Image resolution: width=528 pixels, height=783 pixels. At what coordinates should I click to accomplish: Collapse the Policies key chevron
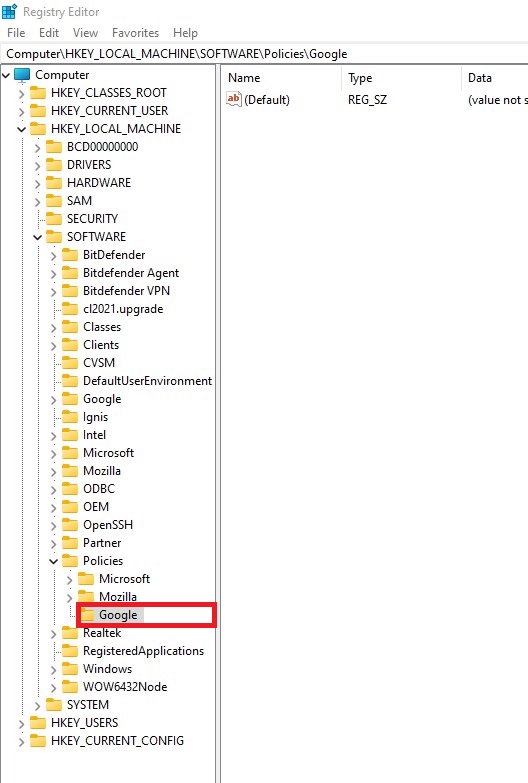[53, 561]
